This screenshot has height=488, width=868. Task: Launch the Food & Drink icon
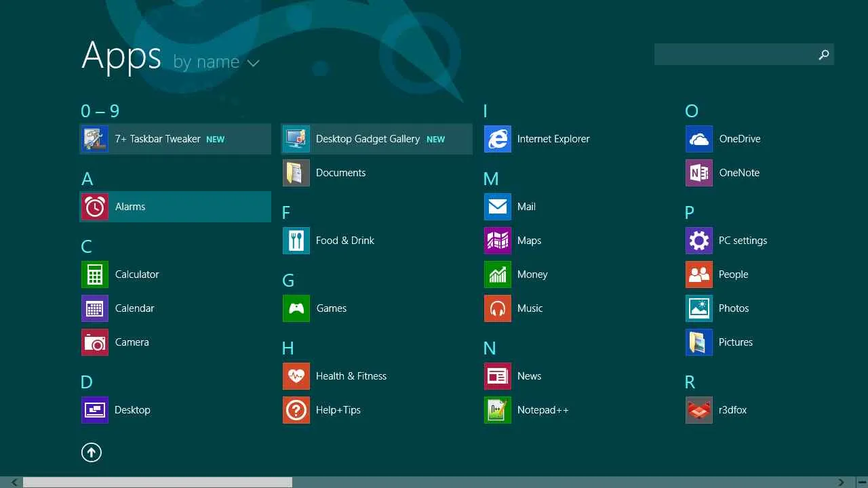coord(296,241)
